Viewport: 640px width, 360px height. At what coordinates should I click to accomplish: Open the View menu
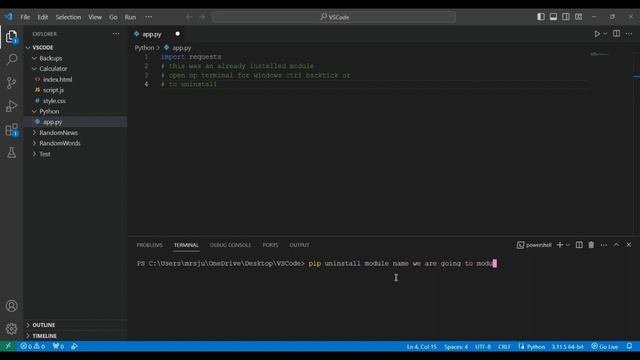pyautogui.click(x=95, y=17)
